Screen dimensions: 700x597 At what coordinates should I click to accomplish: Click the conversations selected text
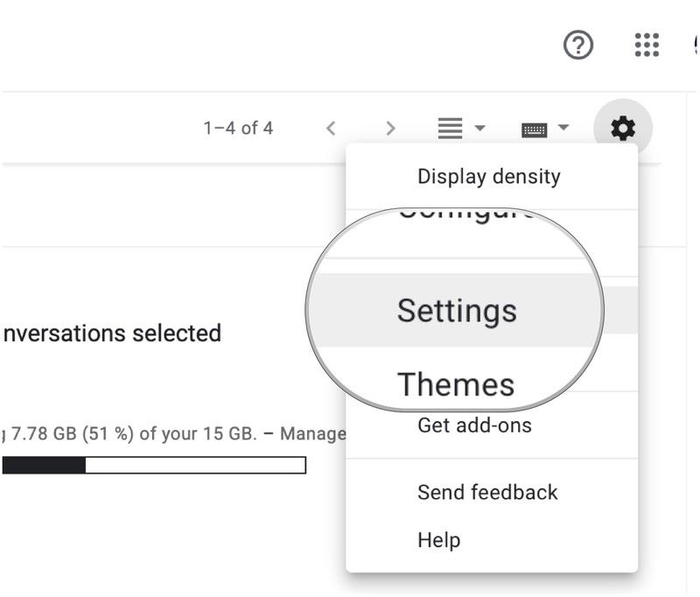(x=111, y=334)
